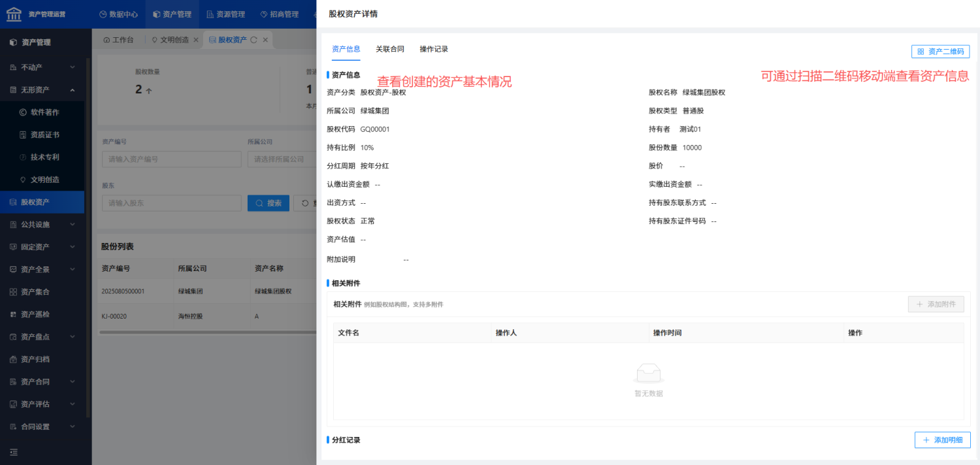This screenshot has width=980, height=465.
Task: Expand the 公共设施 sidebar group chevron
Action: (72, 225)
